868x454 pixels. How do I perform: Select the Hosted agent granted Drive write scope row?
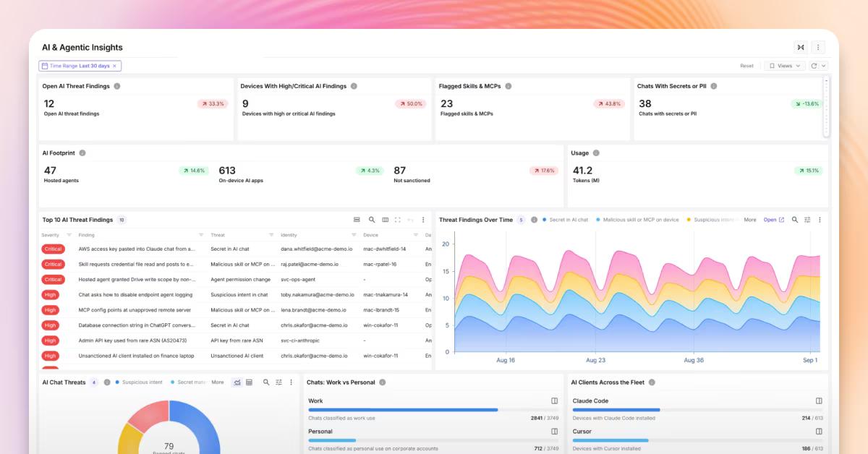(x=236, y=279)
